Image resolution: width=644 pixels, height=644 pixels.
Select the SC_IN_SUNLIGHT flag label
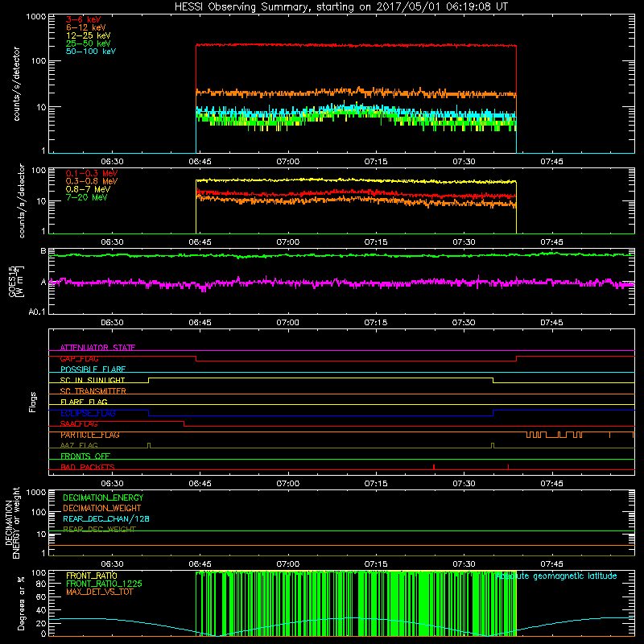(93, 380)
